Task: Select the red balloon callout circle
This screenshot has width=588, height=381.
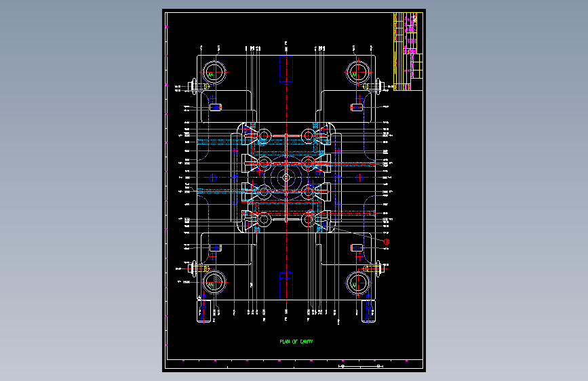Action: 387,242
